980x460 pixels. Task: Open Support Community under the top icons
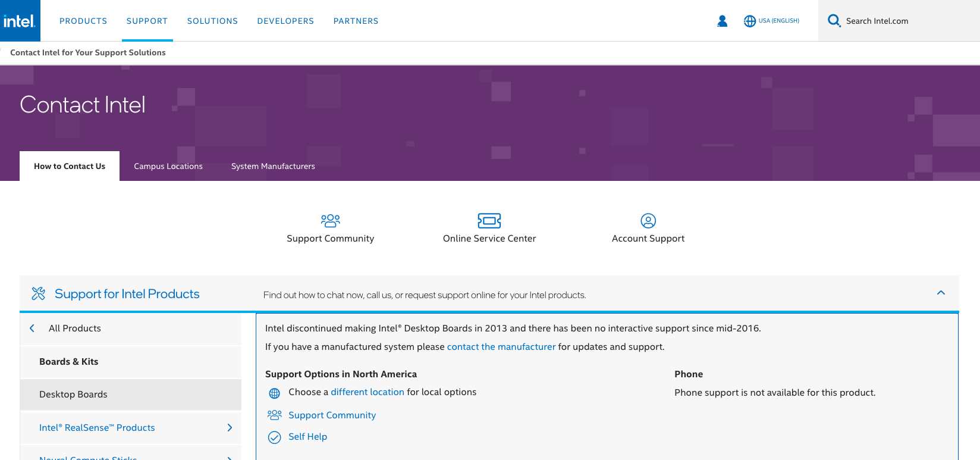click(x=330, y=239)
